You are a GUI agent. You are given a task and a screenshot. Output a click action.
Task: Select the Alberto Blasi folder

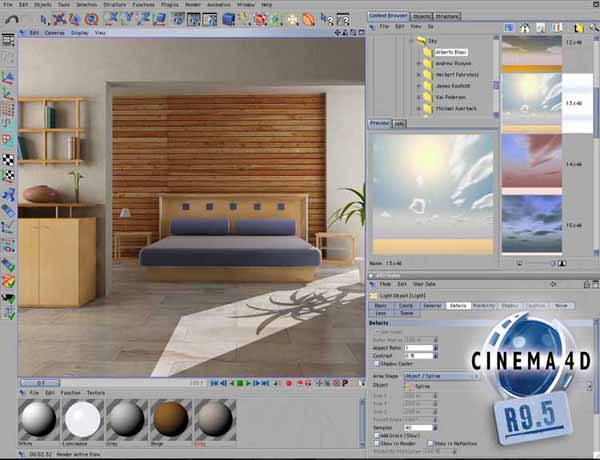tap(451, 52)
